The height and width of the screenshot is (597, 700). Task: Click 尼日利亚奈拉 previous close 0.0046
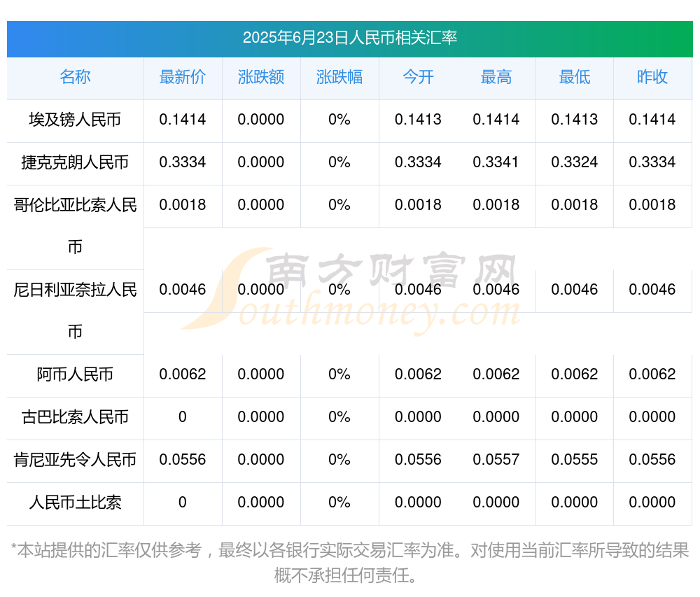pyautogui.click(x=652, y=290)
